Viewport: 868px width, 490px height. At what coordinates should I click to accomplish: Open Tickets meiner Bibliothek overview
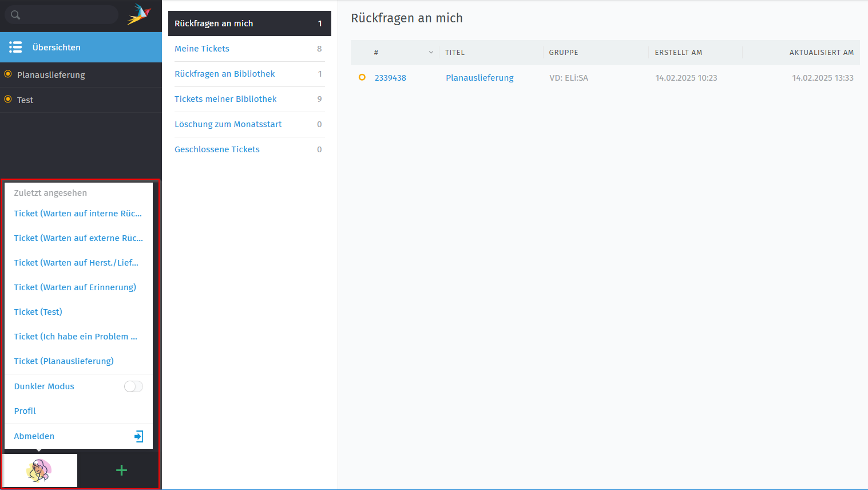[x=225, y=99]
